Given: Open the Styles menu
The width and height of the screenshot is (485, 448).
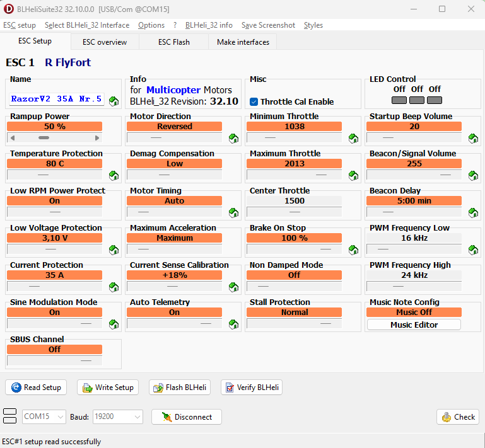Looking at the screenshot, I should (313, 25).
